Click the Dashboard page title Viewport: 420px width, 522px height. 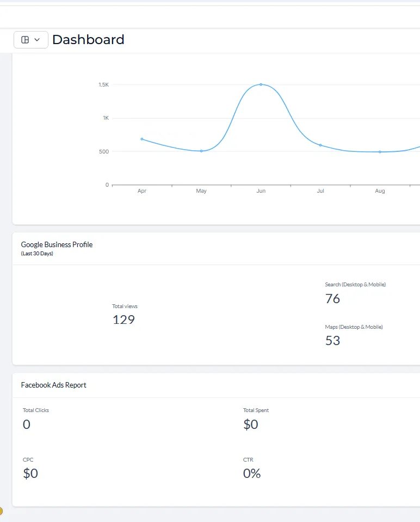[88, 40]
